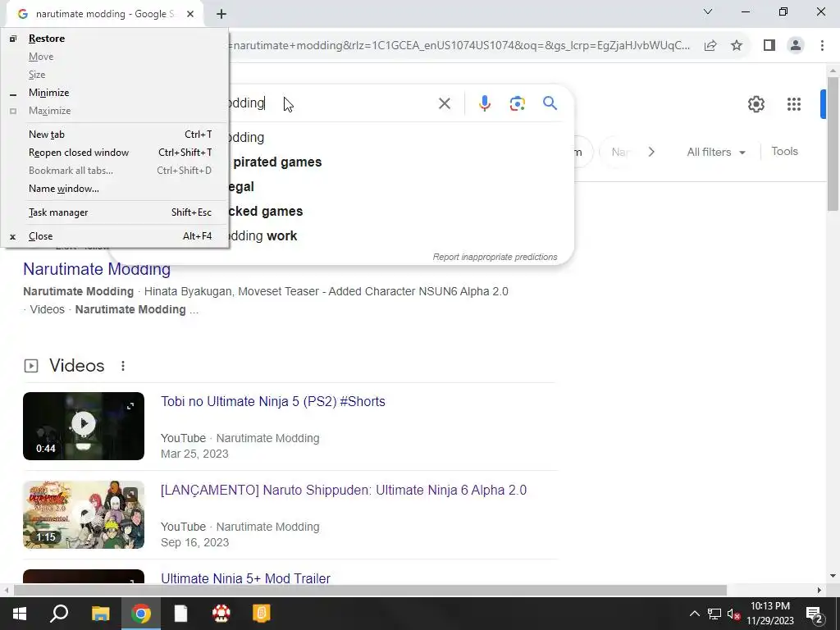The image size is (840, 630).
Task: Click muted volume tray icon
Action: 734,614
